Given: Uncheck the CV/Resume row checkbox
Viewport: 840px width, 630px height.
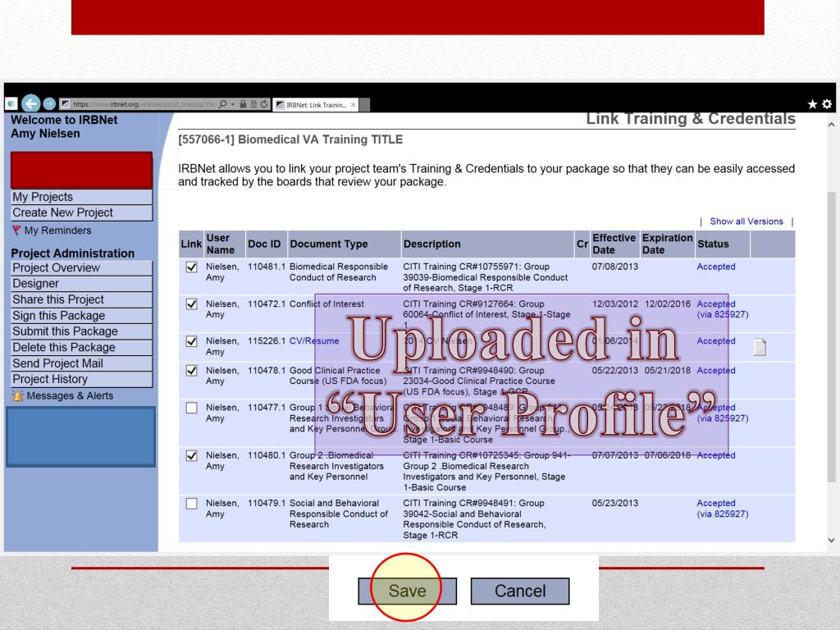Looking at the screenshot, I should 191,341.
